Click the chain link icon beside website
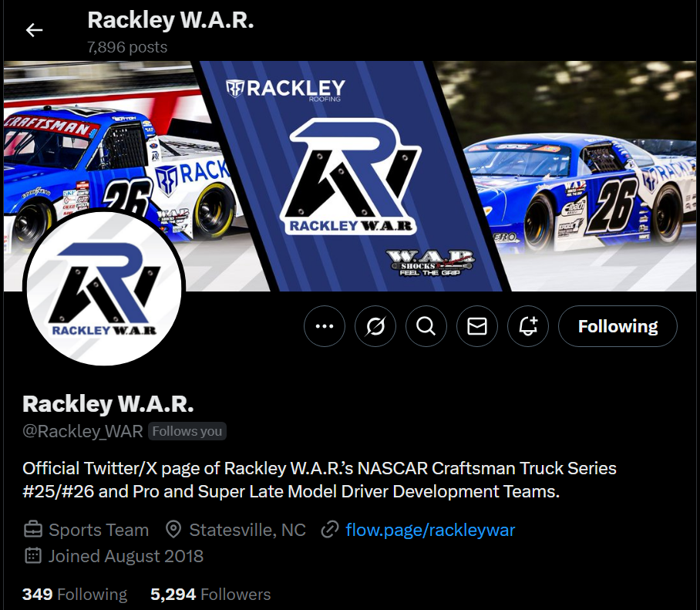Image resolution: width=700 pixels, height=610 pixels. pos(330,530)
